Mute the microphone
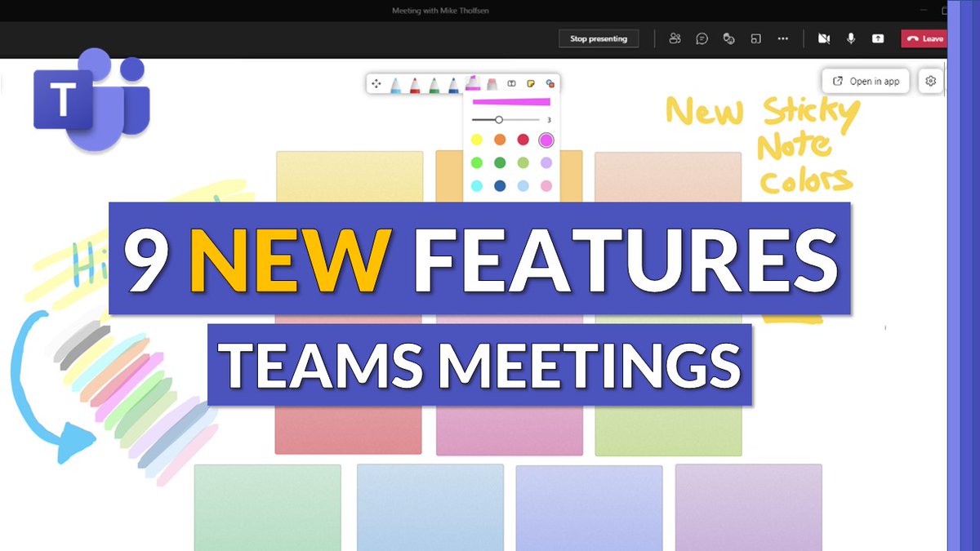 coord(851,38)
